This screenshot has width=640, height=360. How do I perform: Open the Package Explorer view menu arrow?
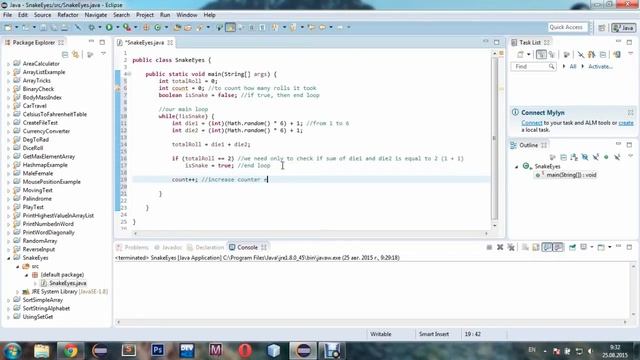(103, 54)
